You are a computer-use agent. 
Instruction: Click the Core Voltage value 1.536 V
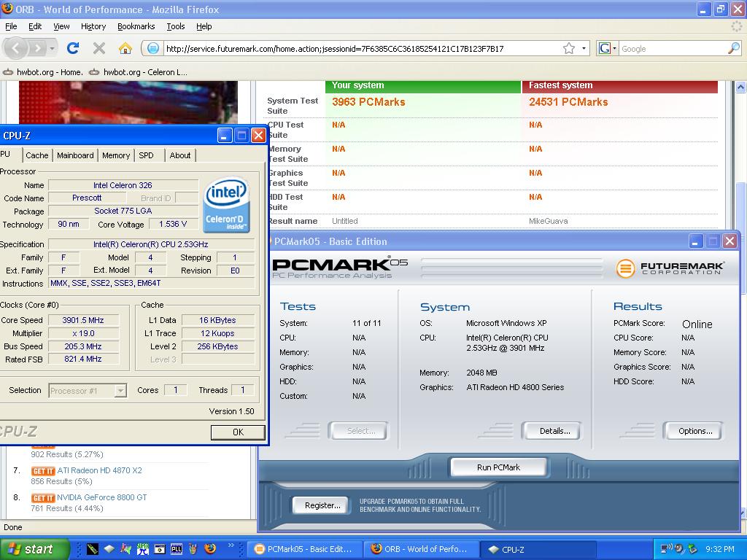coord(173,225)
